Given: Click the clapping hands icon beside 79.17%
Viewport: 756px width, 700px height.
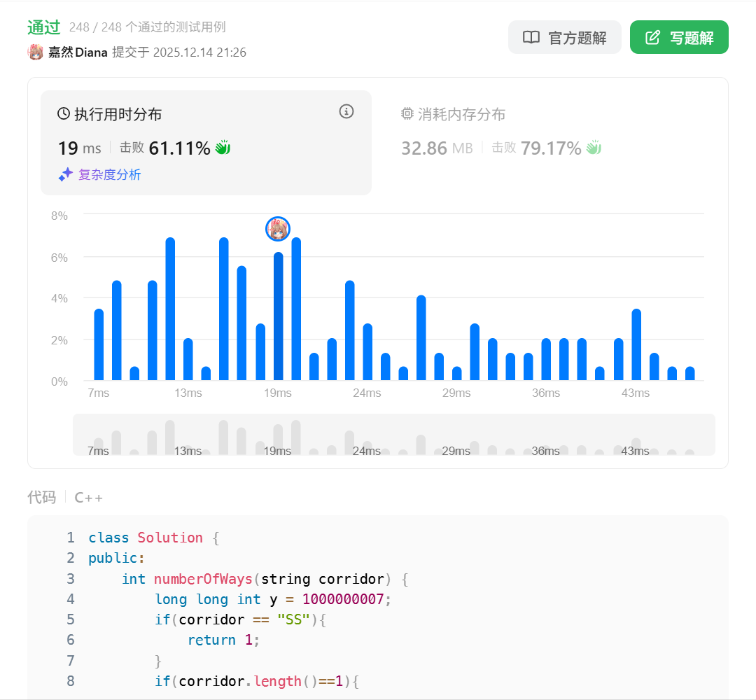Looking at the screenshot, I should pyautogui.click(x=594, y=148).
